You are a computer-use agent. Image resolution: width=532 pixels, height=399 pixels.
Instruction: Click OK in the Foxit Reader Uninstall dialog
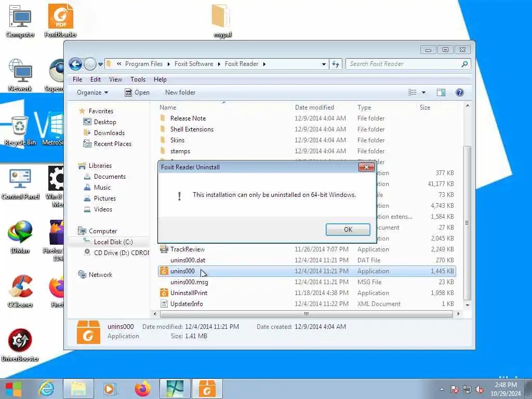(348, 229)
